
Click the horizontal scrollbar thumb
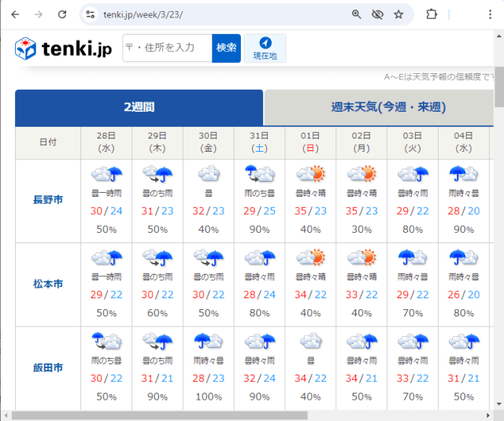(x=160, y=415)
